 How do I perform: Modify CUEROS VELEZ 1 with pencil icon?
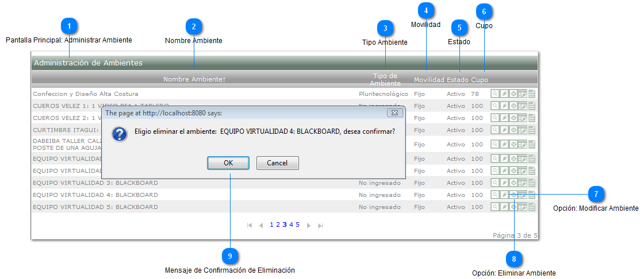pos(504,106)
